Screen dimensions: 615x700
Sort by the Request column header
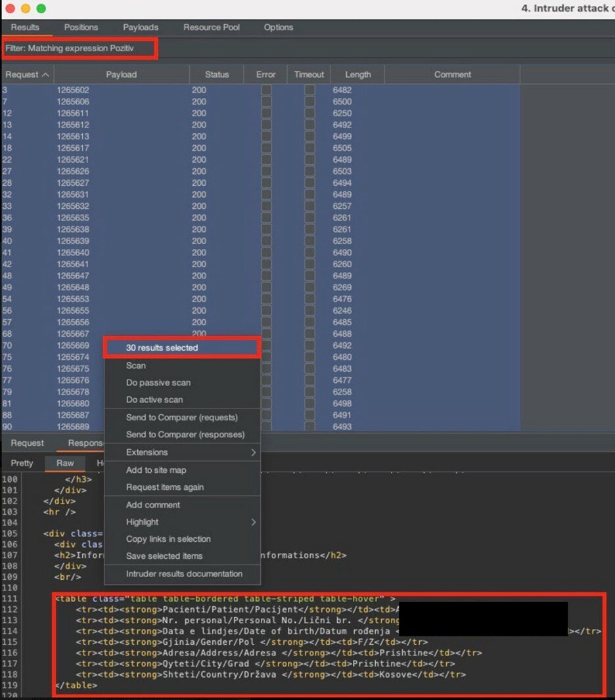pyautogui.click(x=27, y=75)
